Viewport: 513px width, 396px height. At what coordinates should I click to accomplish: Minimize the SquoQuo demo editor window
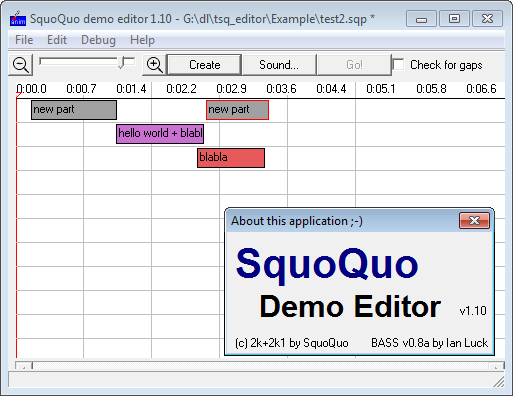tap(421, 19)
